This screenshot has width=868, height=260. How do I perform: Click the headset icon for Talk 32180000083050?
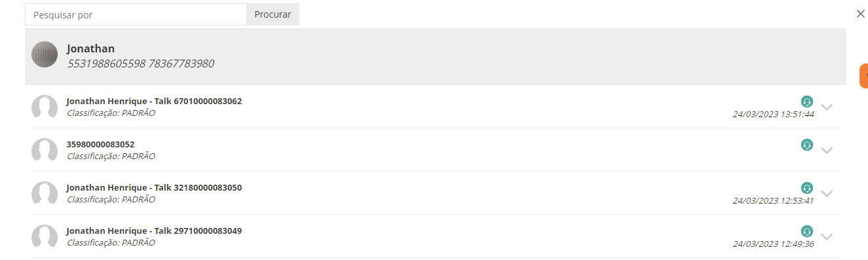(x=807, y=188)
